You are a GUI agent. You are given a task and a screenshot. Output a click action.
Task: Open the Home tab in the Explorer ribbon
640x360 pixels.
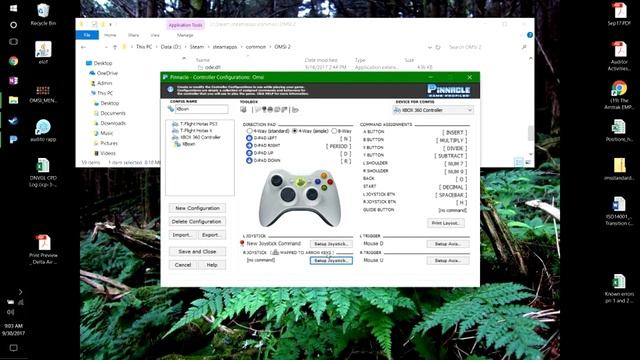tap(110, 35)
